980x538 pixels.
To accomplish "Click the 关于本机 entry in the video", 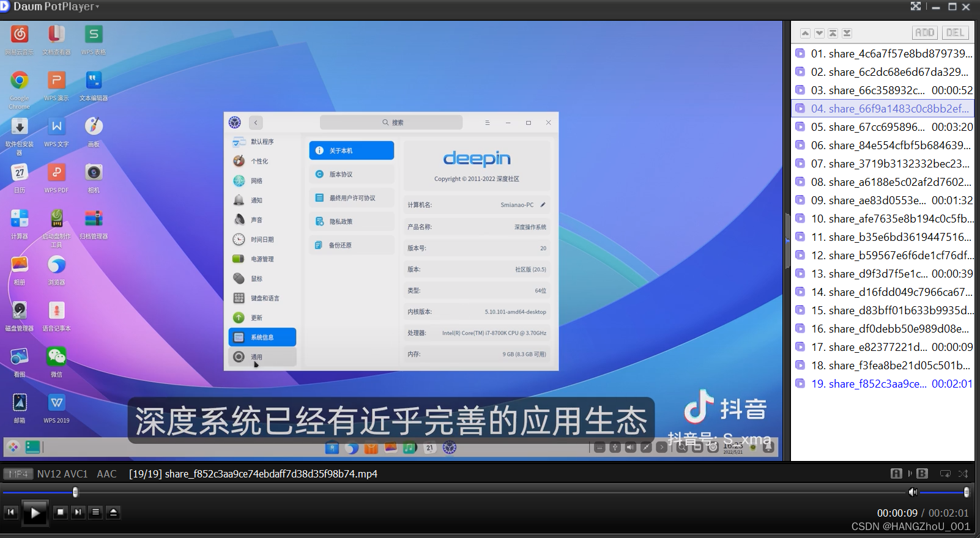I will [x=352, y=150].
